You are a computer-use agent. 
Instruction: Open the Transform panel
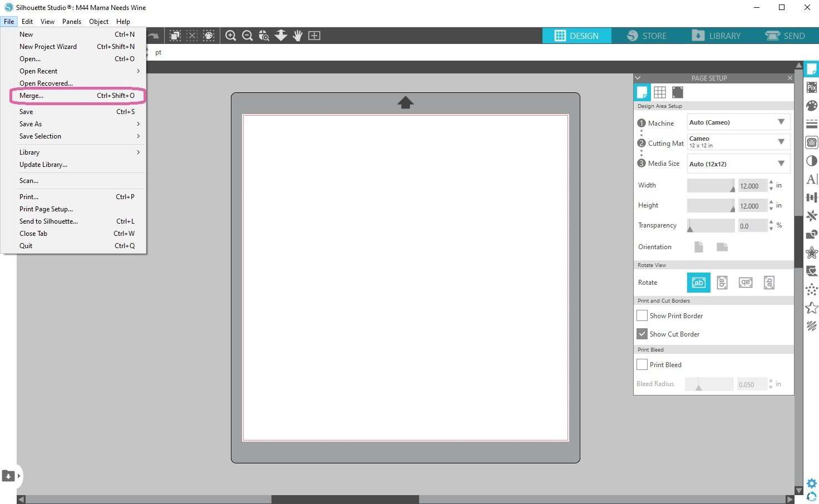[x=812, y=197]
